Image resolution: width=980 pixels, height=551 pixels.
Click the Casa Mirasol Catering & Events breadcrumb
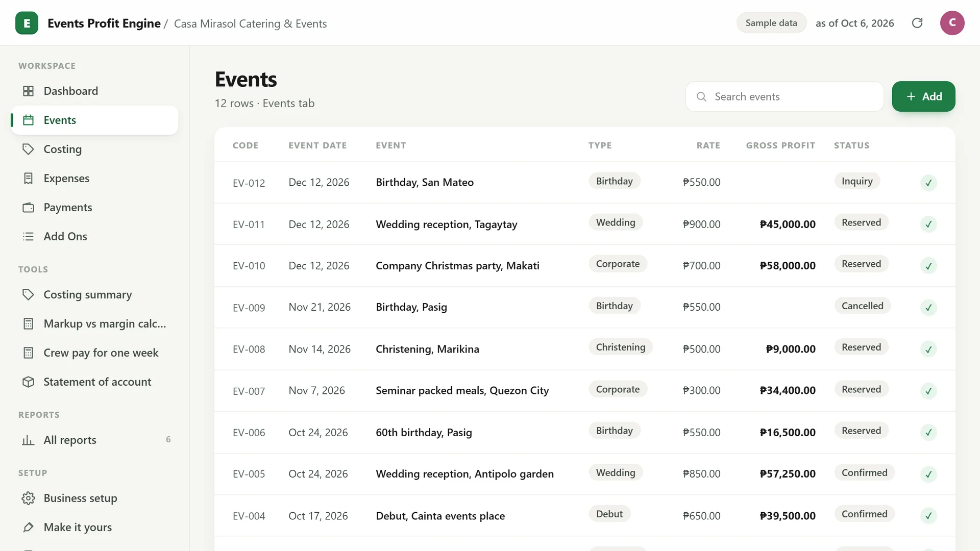(x=250, y=23)
